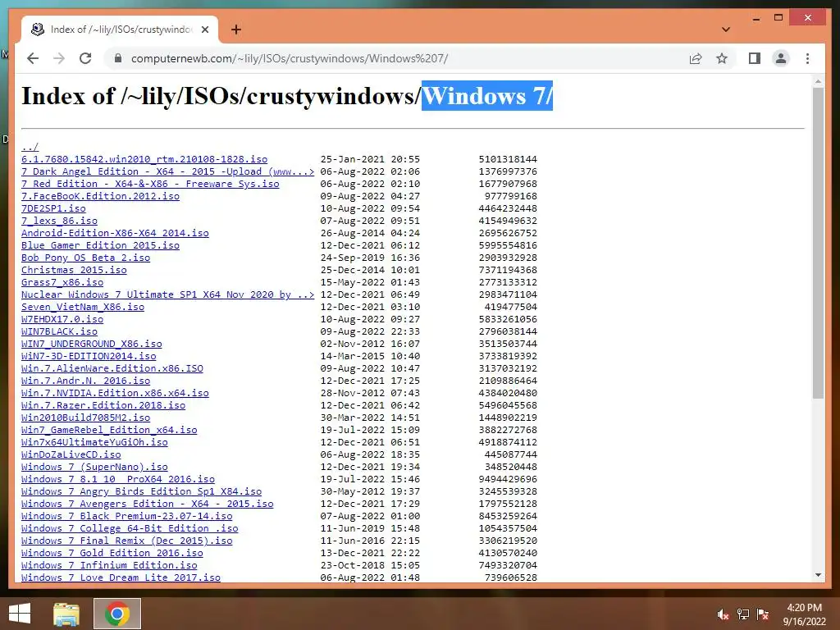Open Blue Gamer Edition 2015.iso link
The width and height of the screenshot is (840, 630).
pyautogui.click(x=100, y=245)
